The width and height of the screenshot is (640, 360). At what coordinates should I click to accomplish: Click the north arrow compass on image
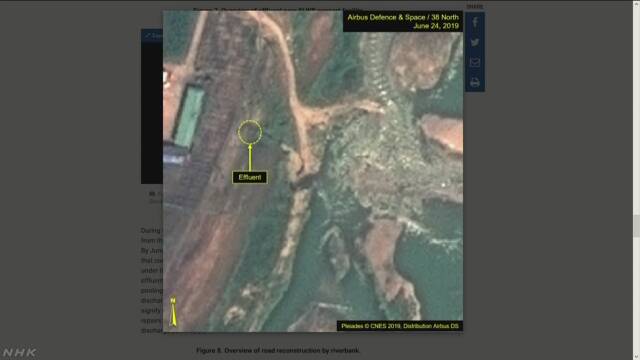pyautogui.click(x=173, y=312)
